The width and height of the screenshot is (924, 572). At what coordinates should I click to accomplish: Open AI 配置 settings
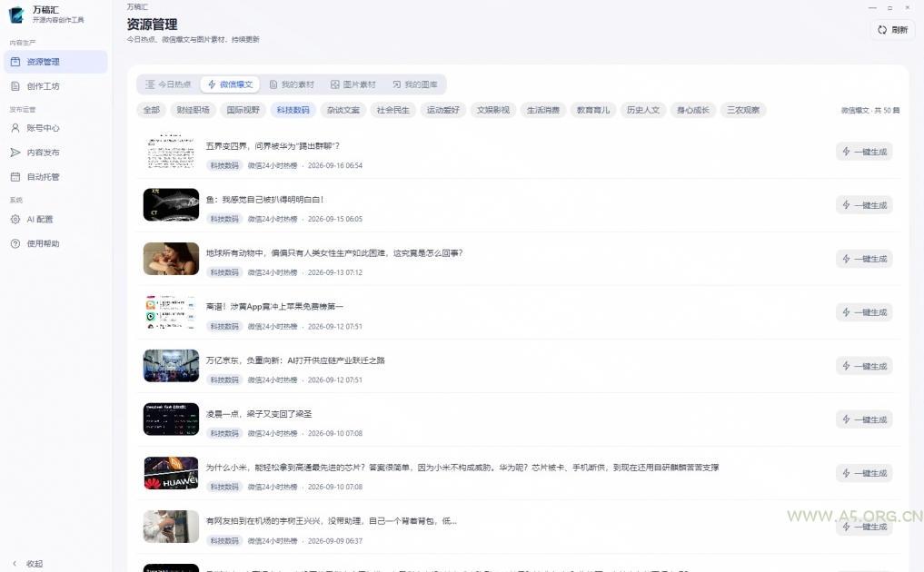[x=55, y=219]
